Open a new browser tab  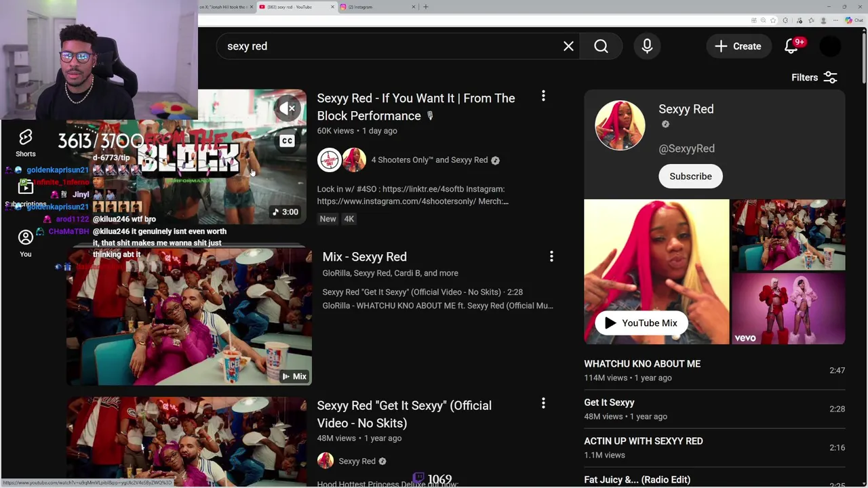click(x=426, y=7)
